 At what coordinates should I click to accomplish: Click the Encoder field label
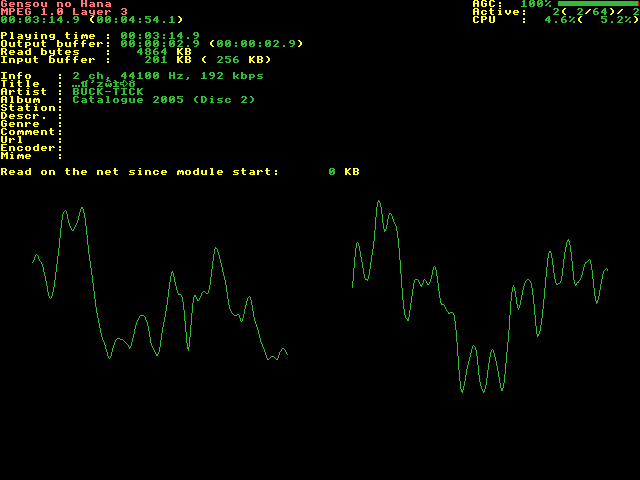[x=30, y=148]
